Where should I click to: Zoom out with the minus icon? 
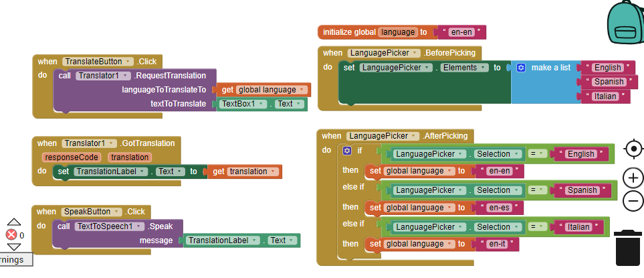coord(633,200)
